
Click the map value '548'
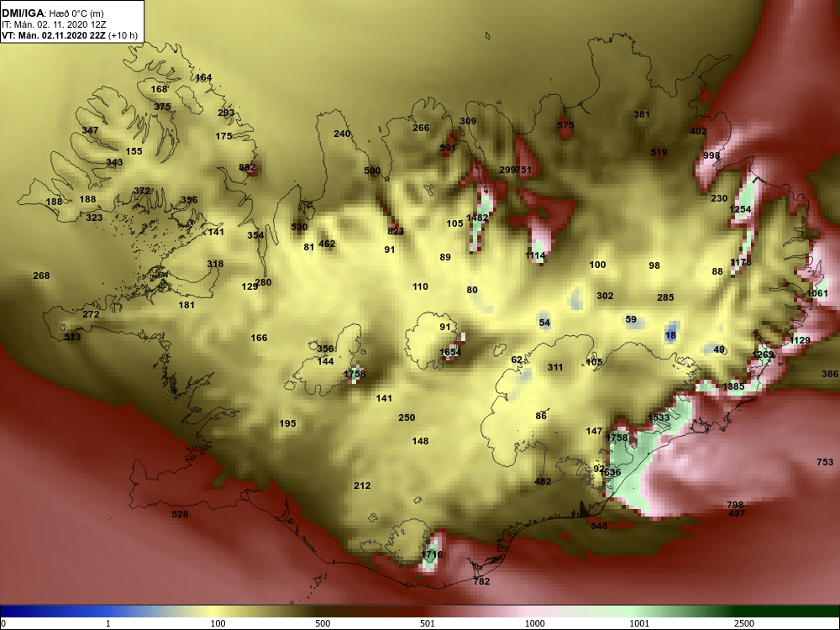[x=600, y=526]
